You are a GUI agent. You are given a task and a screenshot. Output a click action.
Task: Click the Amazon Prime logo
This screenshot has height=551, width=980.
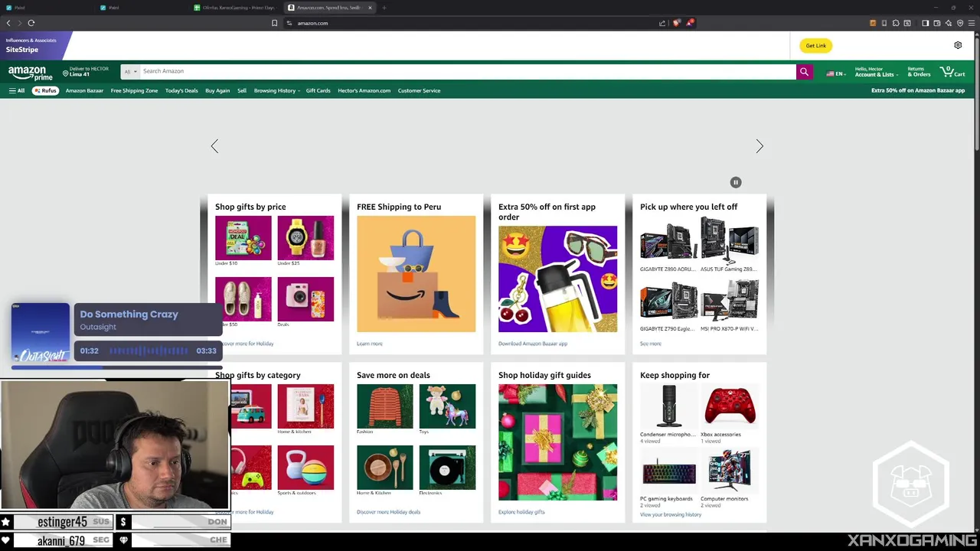pyautogui.click(x=31, y=73)
